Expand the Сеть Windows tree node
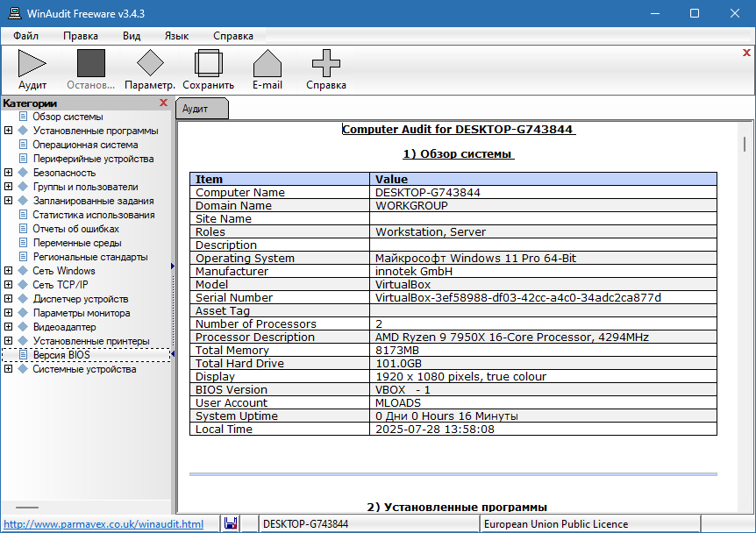This screenshot has width=756, height=533. pyautogui.click(x=8, y=270)
